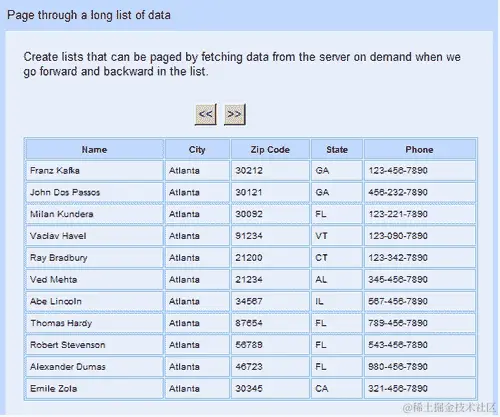The image size is (500, 417).
Task: Select the Phone column header
Action: click(420, 149)
